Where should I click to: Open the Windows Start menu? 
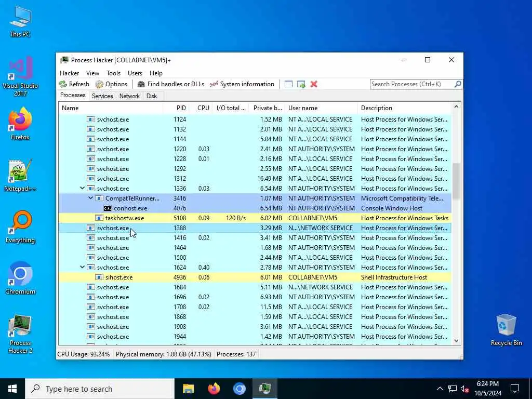[12, 389]
